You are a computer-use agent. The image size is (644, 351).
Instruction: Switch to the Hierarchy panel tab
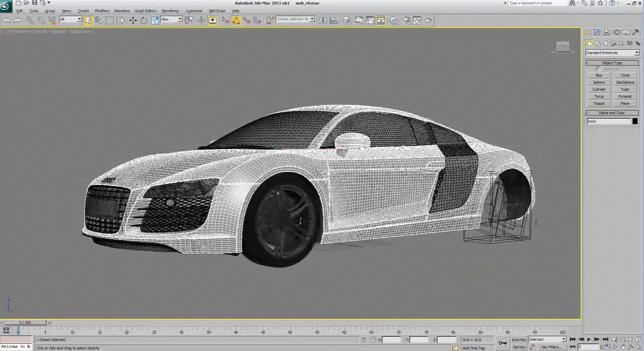tap(606, 32)
